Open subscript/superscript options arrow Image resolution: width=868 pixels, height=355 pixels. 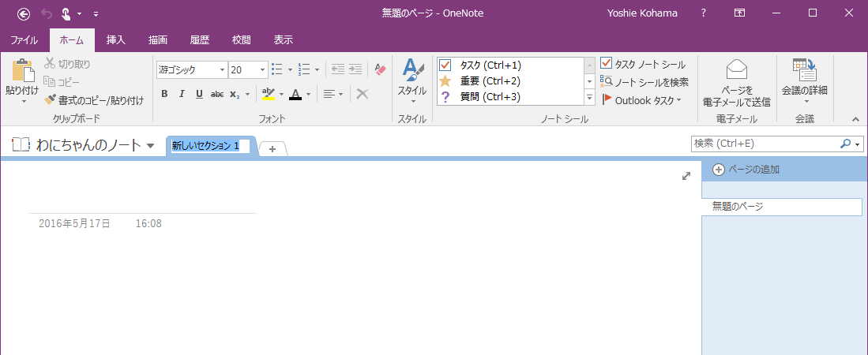[x=247, y=94]
